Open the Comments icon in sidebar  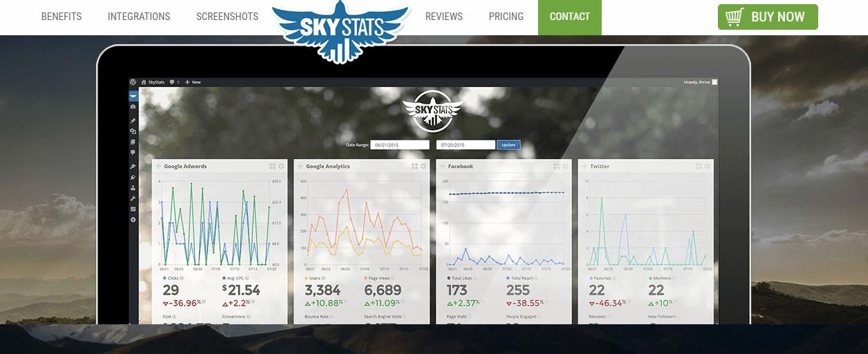tap(133, 152)
